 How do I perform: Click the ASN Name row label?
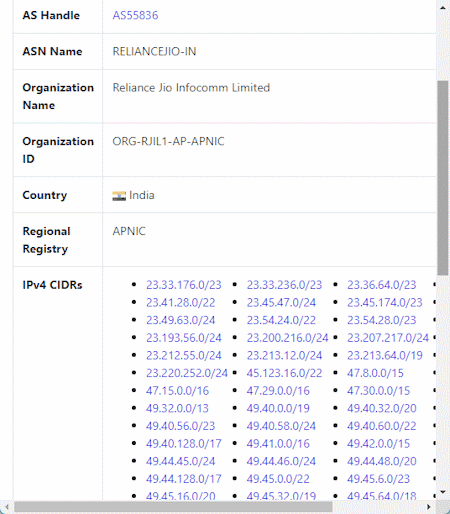click(x=52, y=52)
